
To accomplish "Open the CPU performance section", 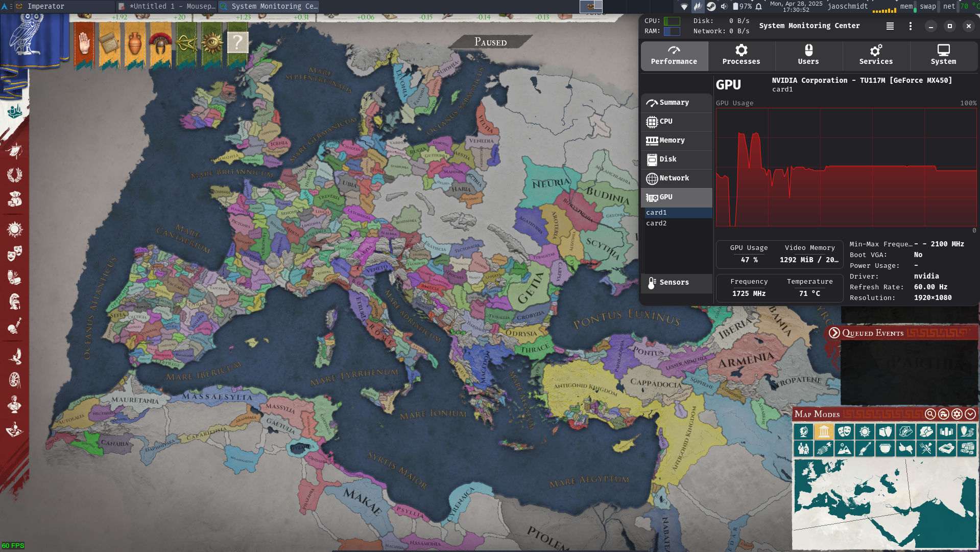I will click(677, 122).
